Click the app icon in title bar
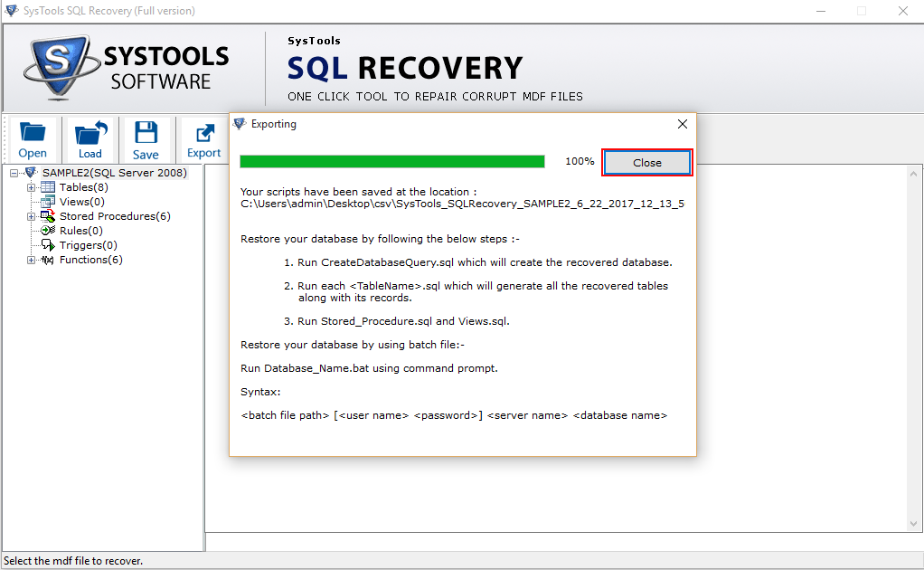This screenshot has height=570, width=924. [x=11, y=10]
